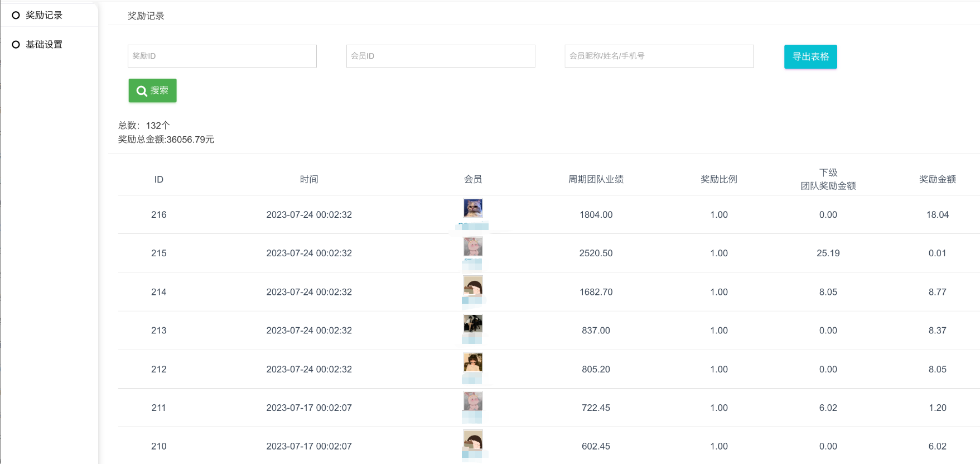Click member avatar in row 211

click(x=473, y=401)
